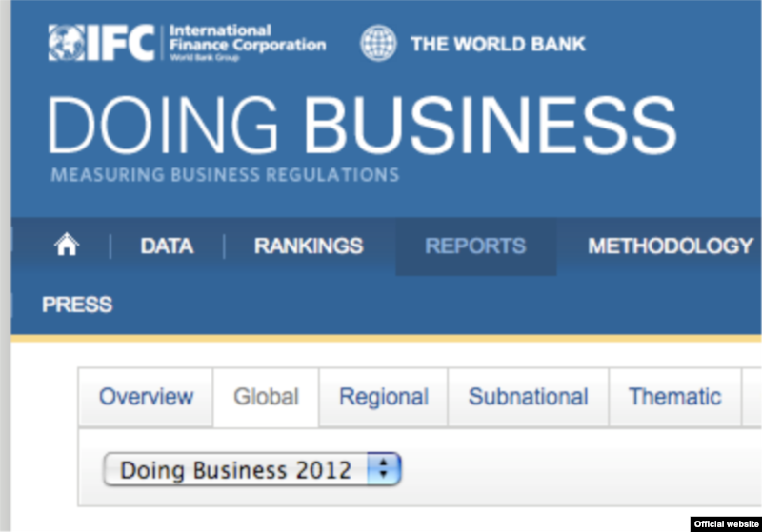Switch to the Thematic tab
This screenshot has height=532, width=762.
[x=674, y=397]
